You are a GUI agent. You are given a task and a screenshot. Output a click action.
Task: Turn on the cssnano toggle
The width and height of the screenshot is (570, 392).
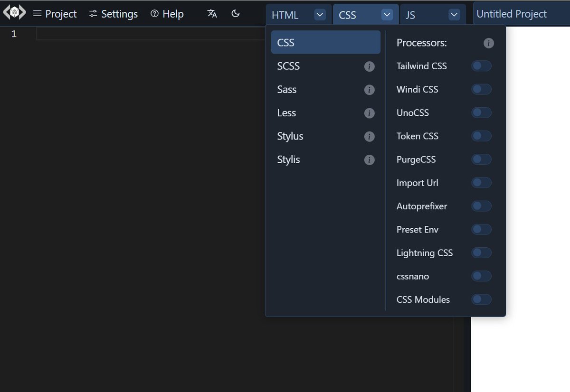pyautogui.click(x=481, y=276)
